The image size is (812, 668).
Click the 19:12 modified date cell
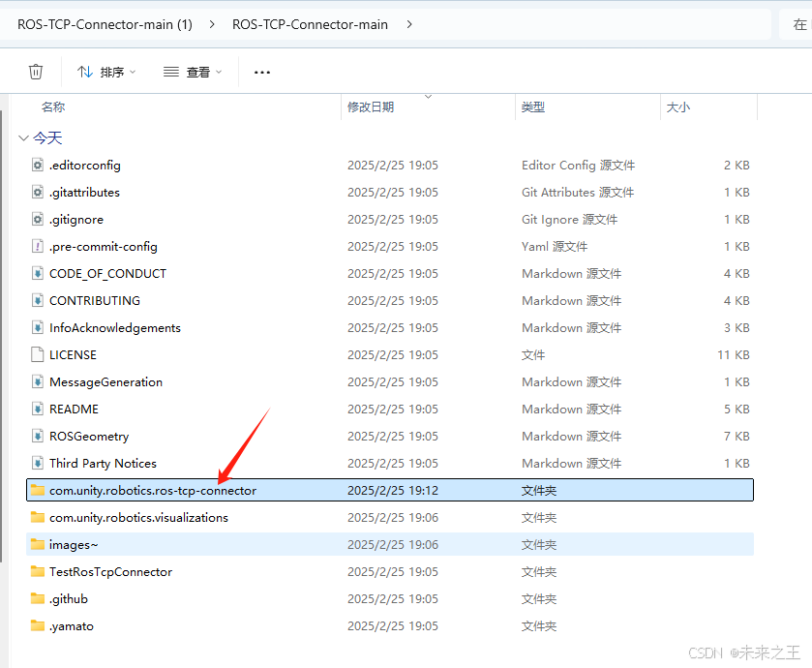coord(393,490)
